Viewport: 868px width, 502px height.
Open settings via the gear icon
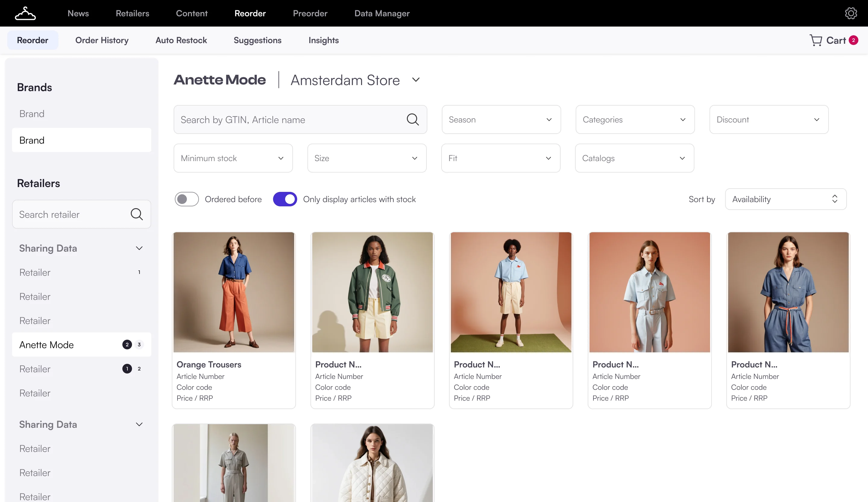pyautogui.click(x=851, y=14)
